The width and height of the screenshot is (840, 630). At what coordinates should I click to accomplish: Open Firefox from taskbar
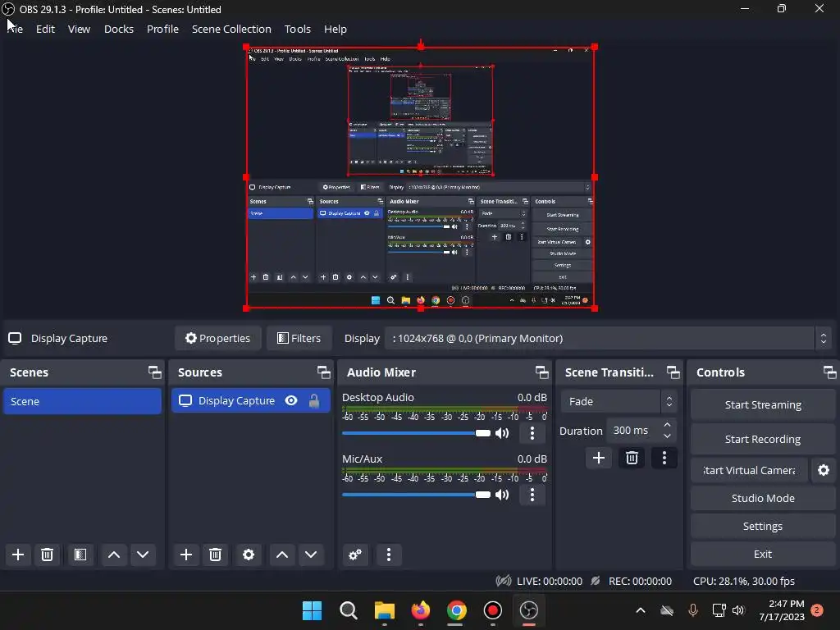click(x=421, y=610)
